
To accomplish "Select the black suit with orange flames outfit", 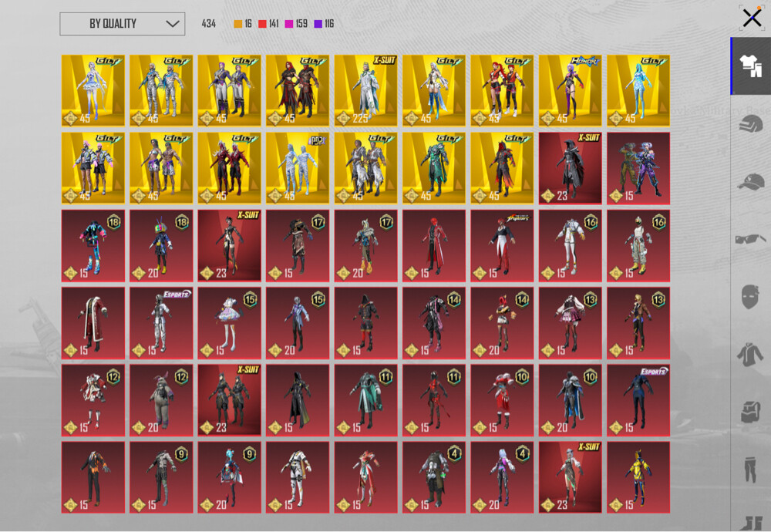I will 93,477.
